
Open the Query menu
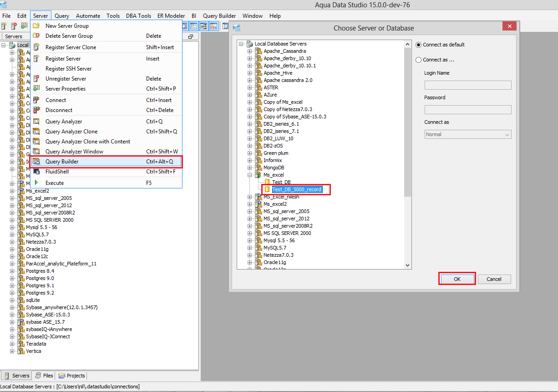62,15
